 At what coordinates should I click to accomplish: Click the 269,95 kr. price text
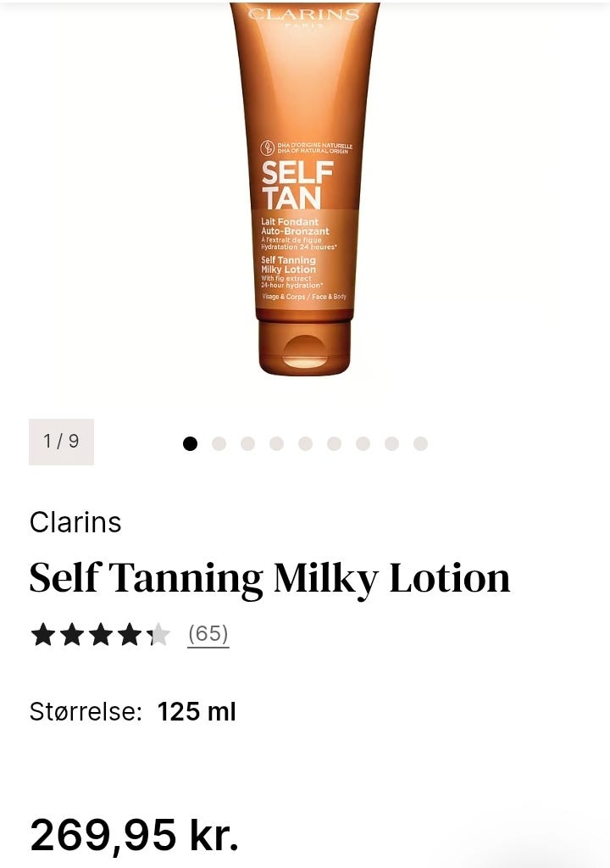click(135, 835)
